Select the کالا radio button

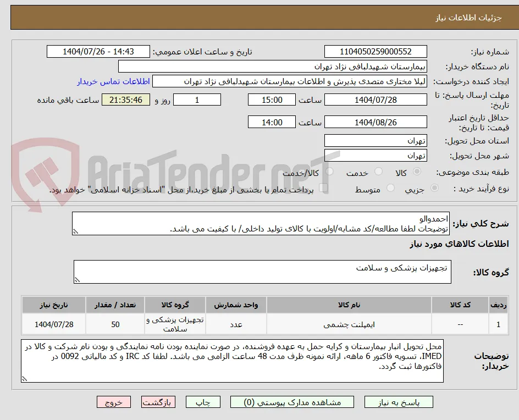tap(417, 172)
